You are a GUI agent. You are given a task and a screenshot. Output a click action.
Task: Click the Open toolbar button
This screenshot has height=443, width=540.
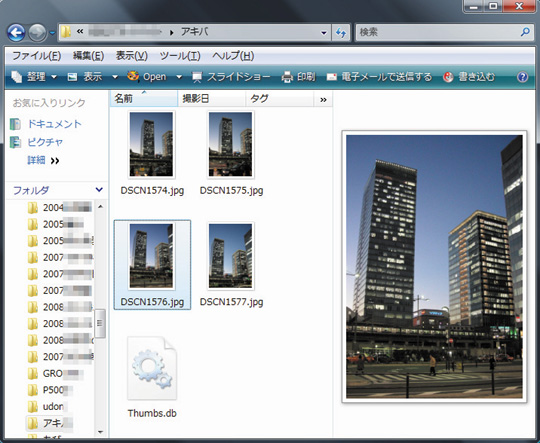[147, 76]
